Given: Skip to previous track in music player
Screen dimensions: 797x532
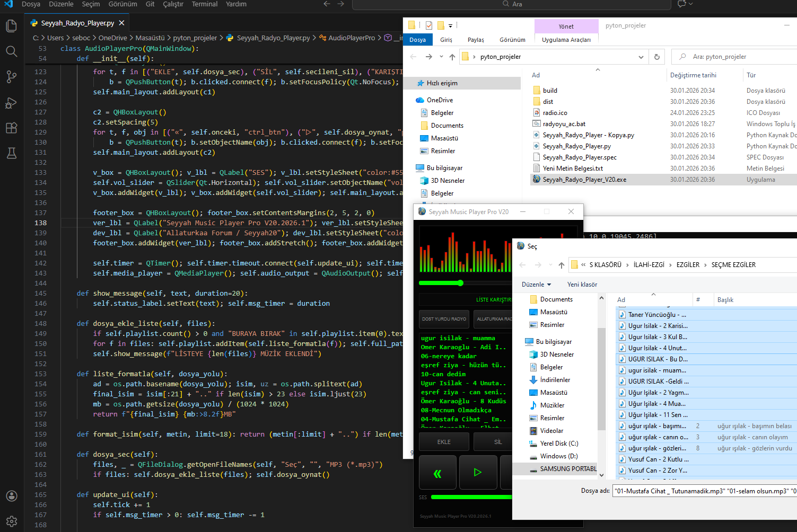Looking at the screenshot, I should (437, 473).
